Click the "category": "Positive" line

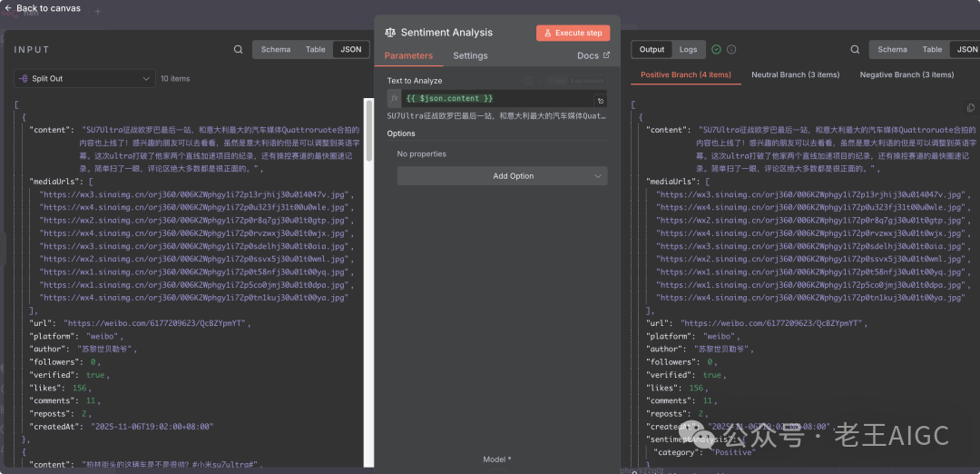pos(704,452)
